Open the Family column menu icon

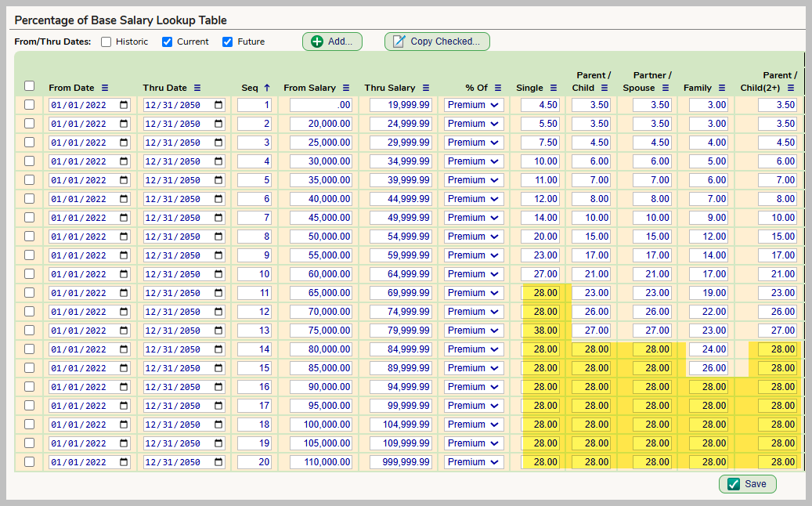pos(722,88)
